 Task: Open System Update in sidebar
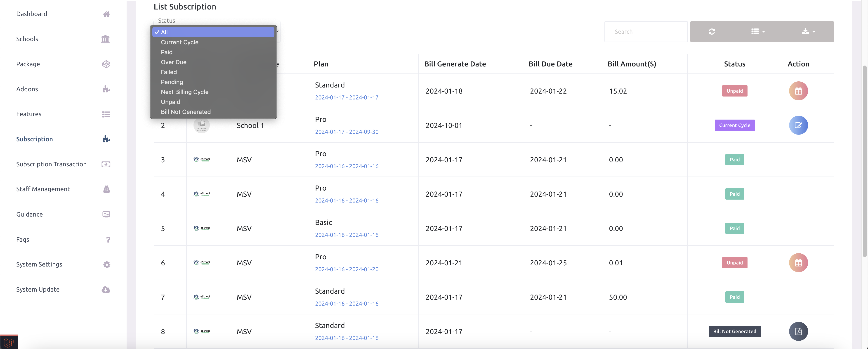pos(38,289)
